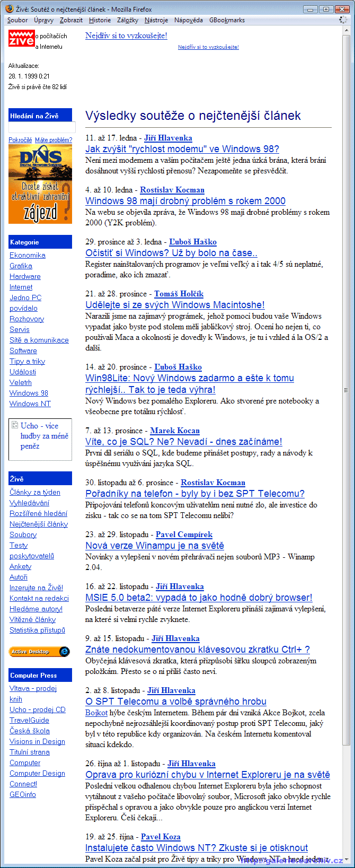Open the small Nejdřív si to vyzkoušejte! link
The image size is (355, 868).
208,47
